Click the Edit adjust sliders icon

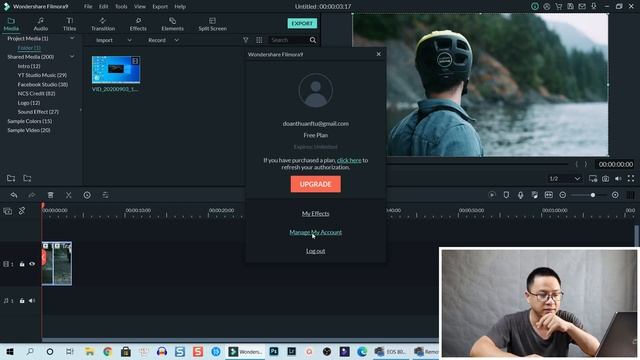(x=105, y=195)
